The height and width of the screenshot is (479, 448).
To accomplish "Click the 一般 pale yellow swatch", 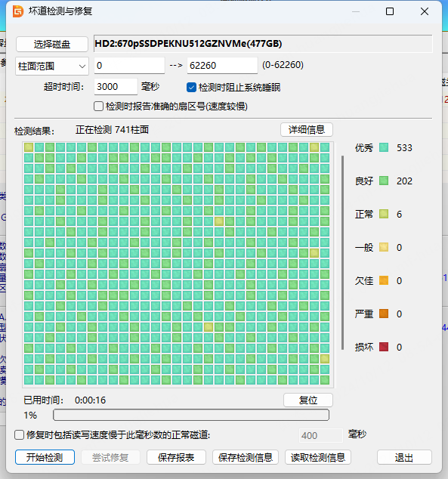I will (x=384, y=247).
